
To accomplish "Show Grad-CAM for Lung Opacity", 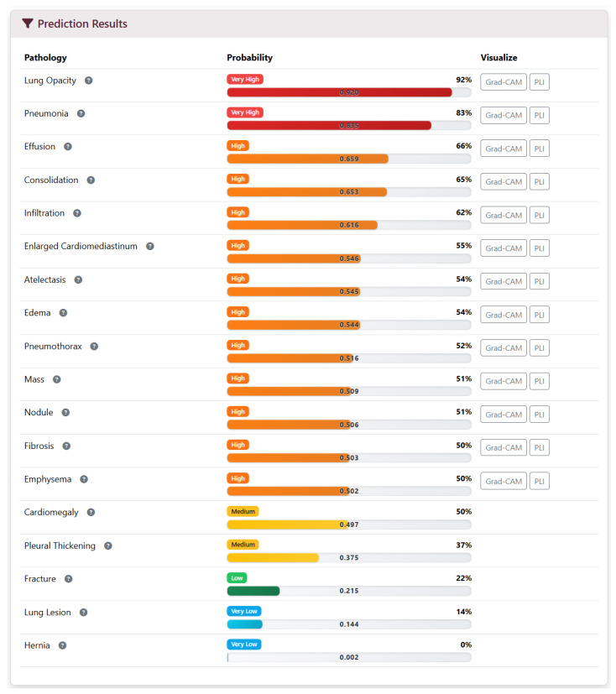I will [504, 82].
